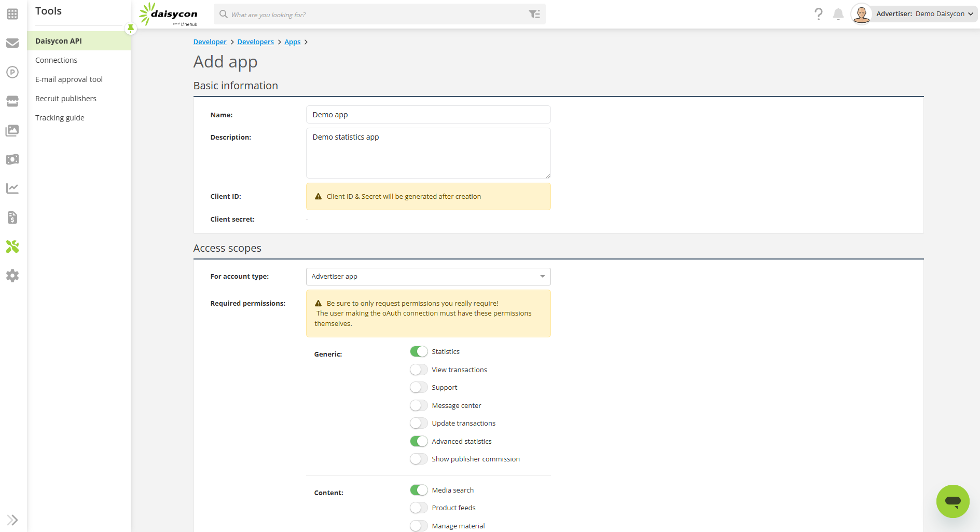Click the Content permissions label

328,493
